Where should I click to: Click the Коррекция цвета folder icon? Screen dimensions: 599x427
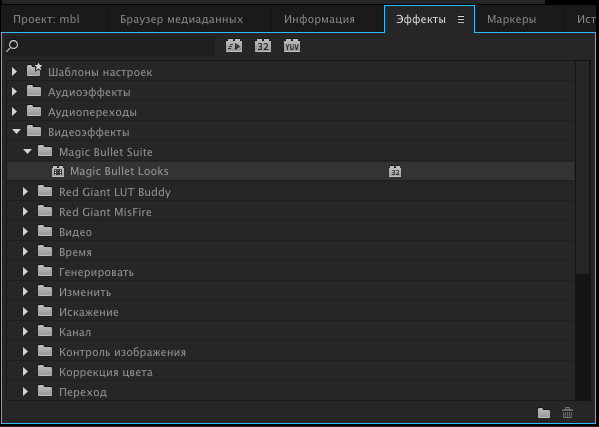[45, 371]
